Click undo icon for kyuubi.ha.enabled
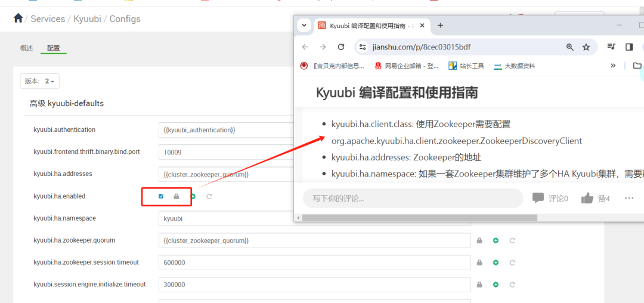Viewport: 644px width, 303px height. [209, 196]
